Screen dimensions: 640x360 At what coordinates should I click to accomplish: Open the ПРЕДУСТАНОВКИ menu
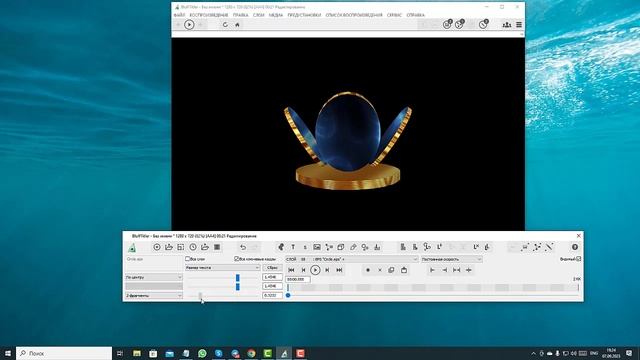click(304, 15)
